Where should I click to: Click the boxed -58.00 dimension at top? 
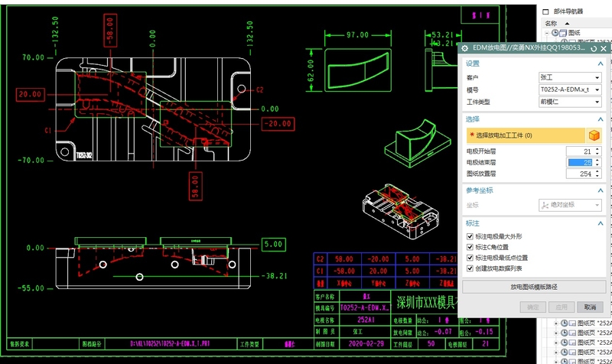(x=110, y=31)
